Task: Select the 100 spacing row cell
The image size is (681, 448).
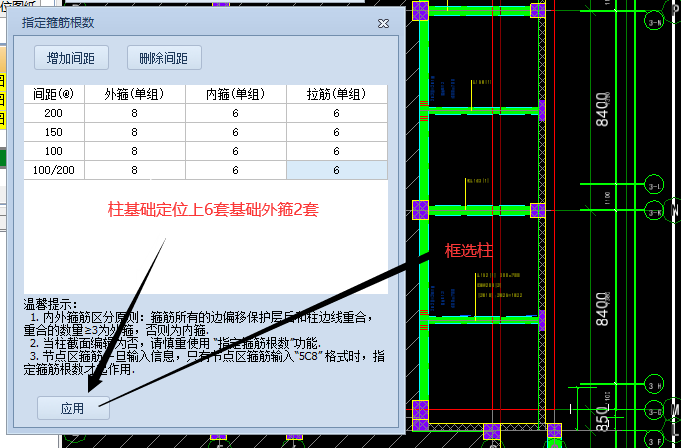Action: click(x=54, y=151)
